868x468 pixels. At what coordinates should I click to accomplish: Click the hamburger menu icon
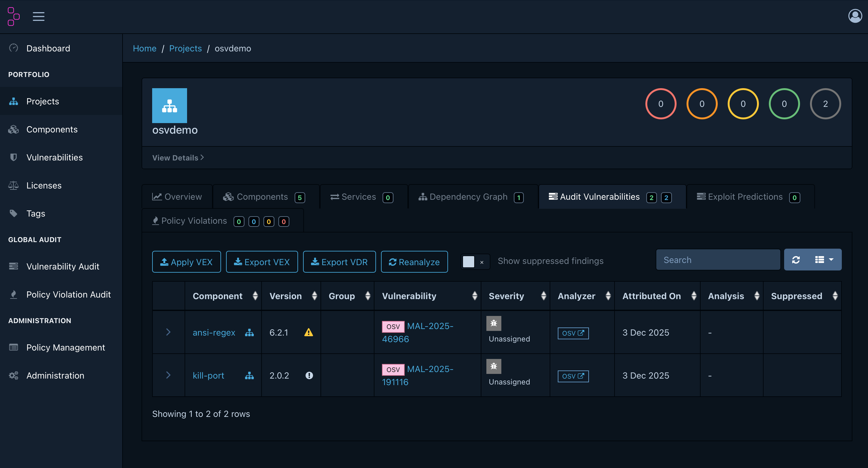[38, 16]
